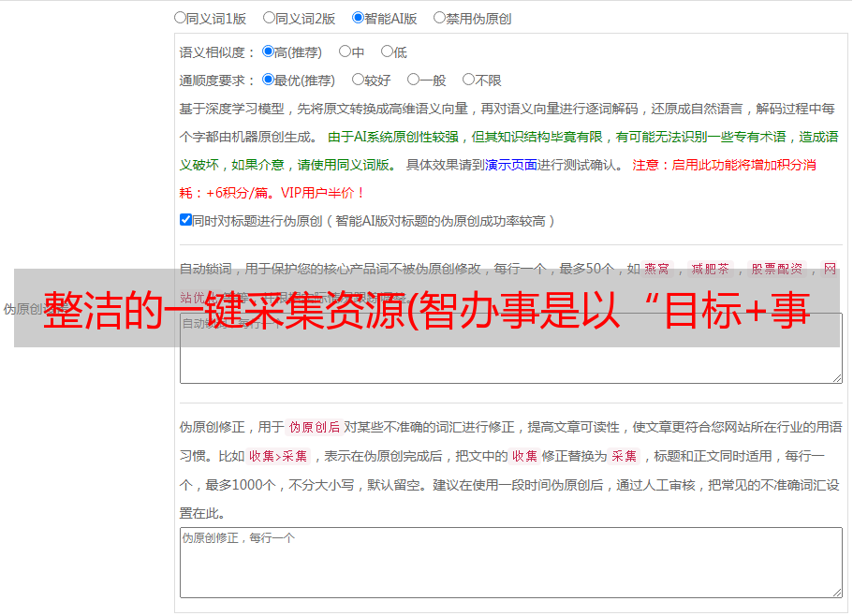
Task: Set 语义相似度 to 高(推荐)
Action: pyautogui.click(x=268, y=51)
